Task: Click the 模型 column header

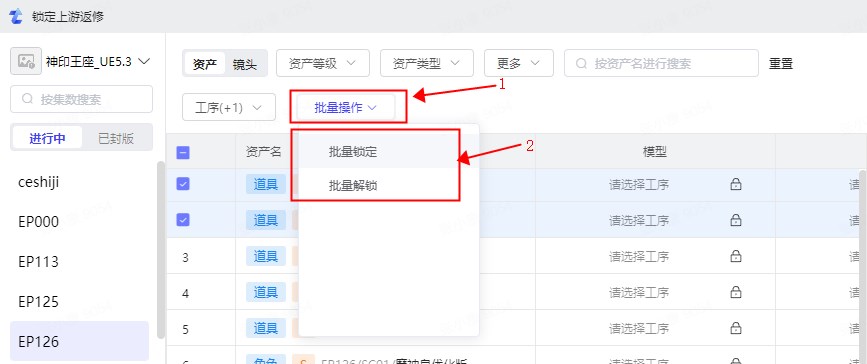Action: pos(655,152)
